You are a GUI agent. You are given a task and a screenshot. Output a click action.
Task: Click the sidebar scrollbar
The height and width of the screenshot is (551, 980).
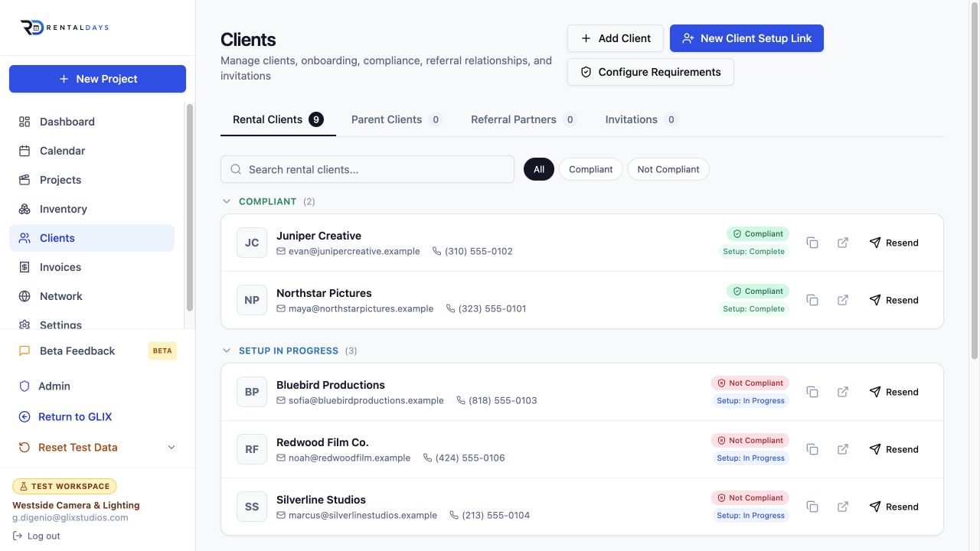190,207
